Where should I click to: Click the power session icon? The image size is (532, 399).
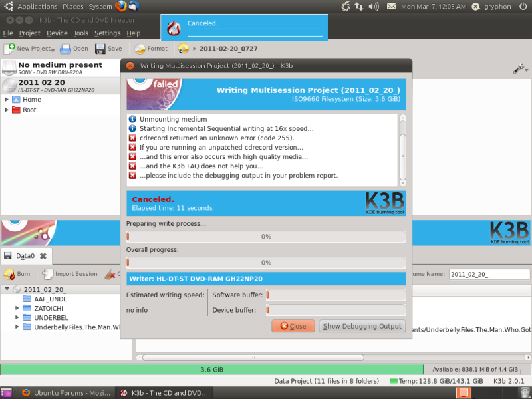[x=523, y=7]
